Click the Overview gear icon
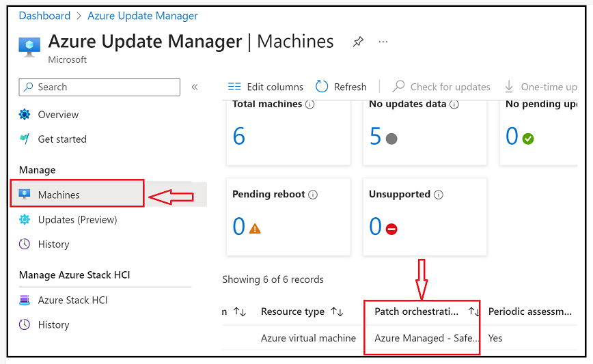 (x=25, y=114)
